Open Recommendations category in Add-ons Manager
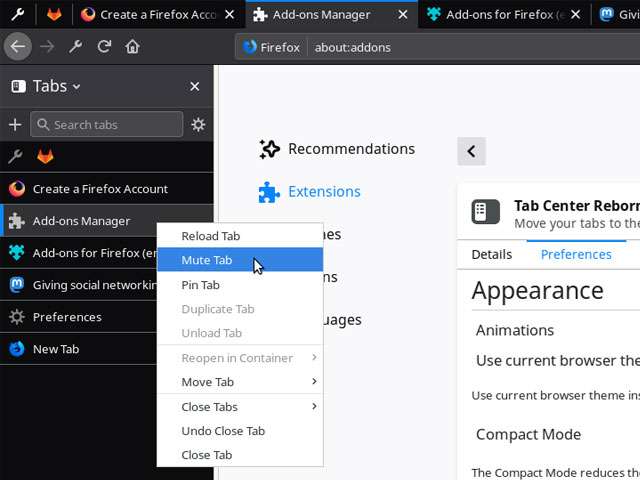 click(337, 149)
